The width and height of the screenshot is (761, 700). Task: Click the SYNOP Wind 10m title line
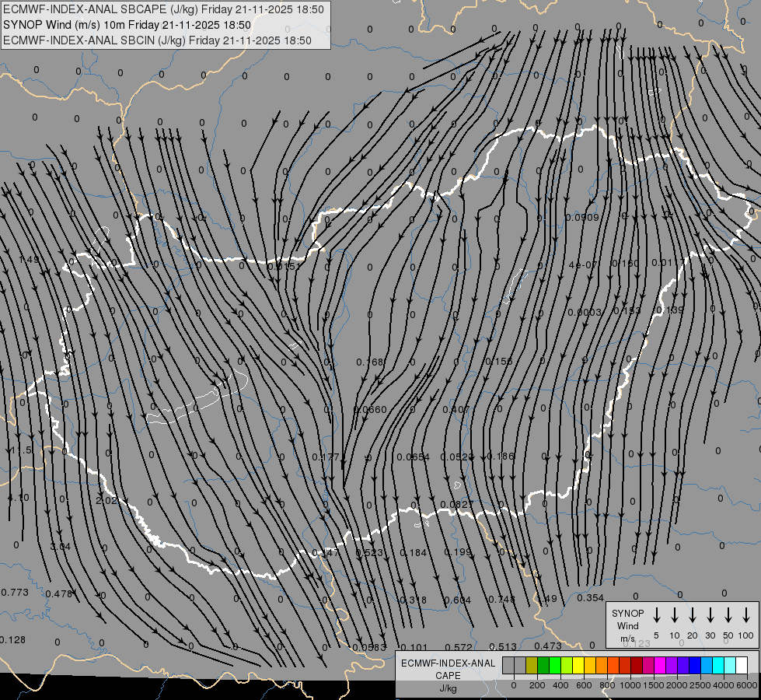tap(127, 25)
